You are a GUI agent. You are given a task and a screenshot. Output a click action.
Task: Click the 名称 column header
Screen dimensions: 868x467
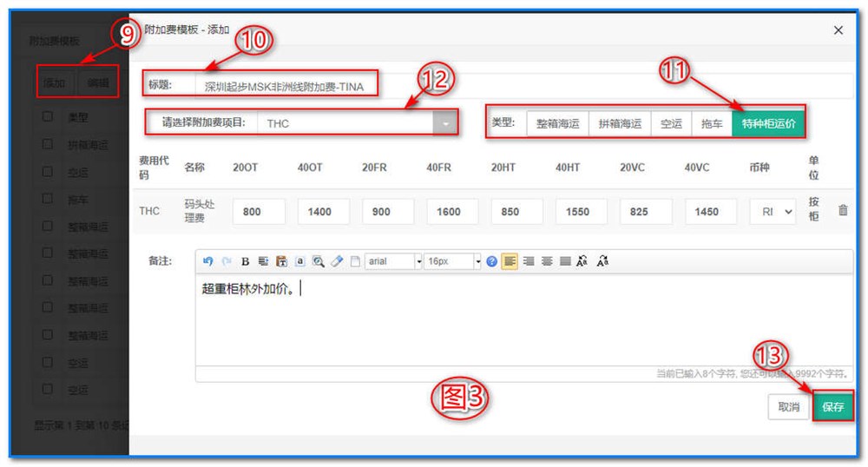pos(194,168)
